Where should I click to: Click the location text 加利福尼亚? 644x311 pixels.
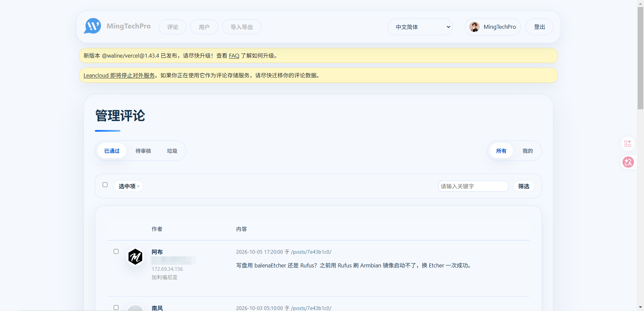coord(164,277)
